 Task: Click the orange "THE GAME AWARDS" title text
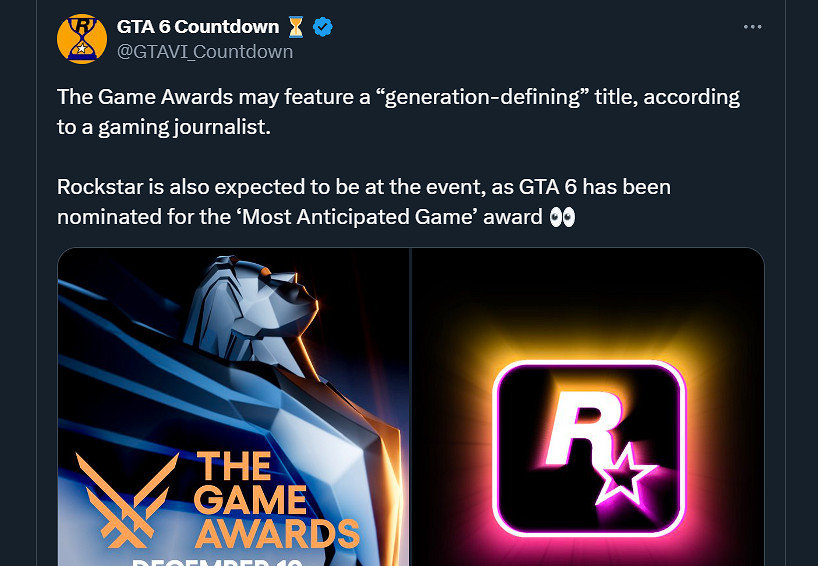275,500
